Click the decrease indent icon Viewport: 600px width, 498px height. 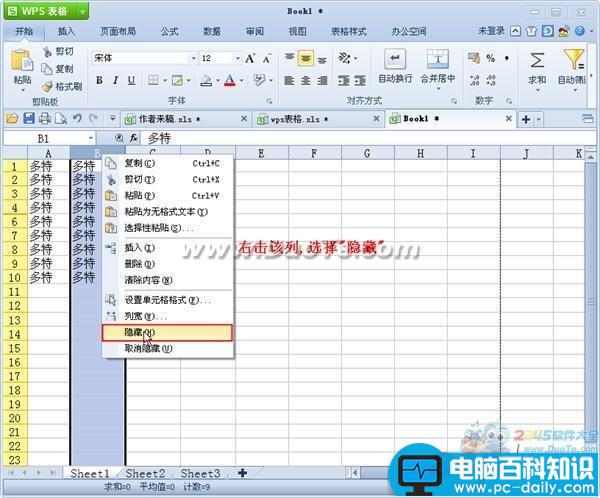point(343,81)
